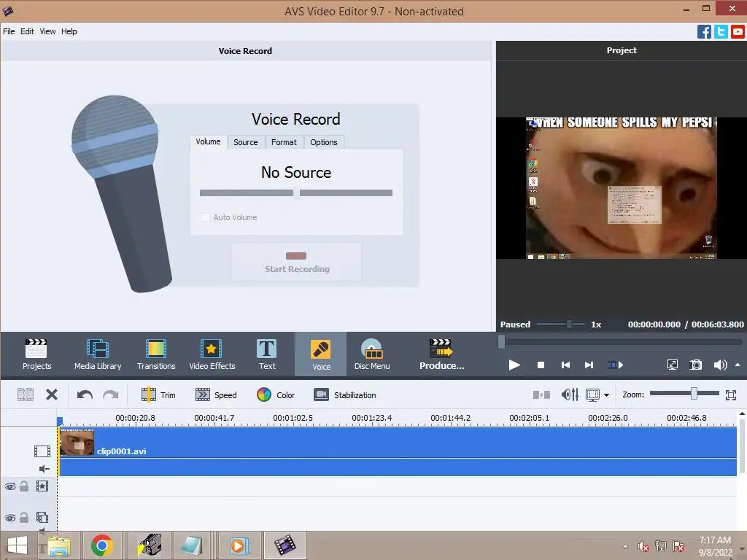Lock the video overlay track

[24, 517]
